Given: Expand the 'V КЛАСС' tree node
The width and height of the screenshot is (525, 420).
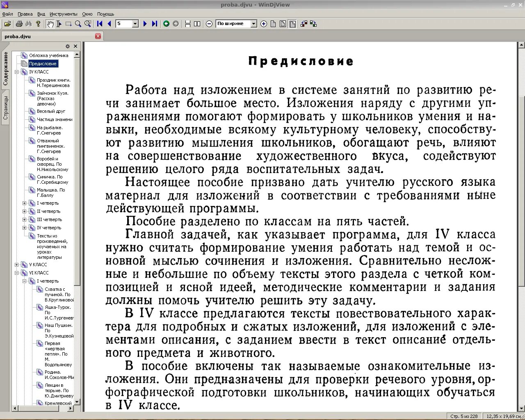Looking at the screenshot, I should tap(17, 265).
